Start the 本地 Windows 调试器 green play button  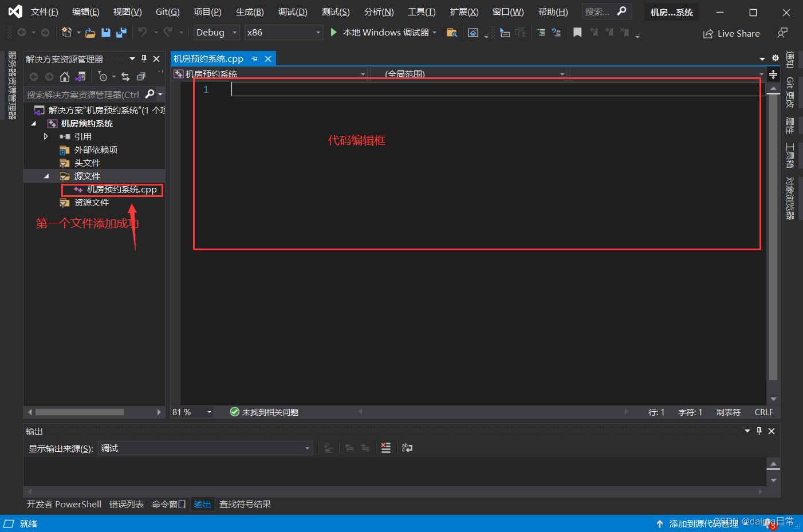[334, 33]
